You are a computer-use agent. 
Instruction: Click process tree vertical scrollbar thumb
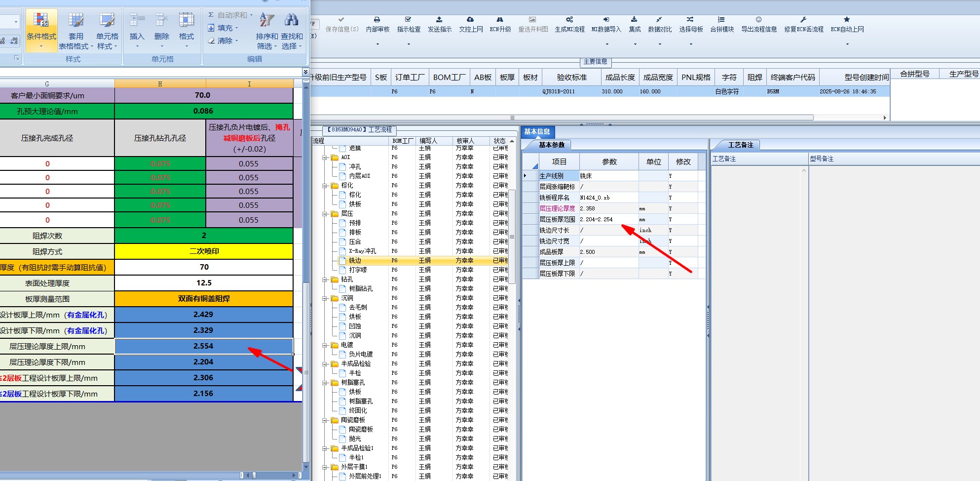(512, 237)
